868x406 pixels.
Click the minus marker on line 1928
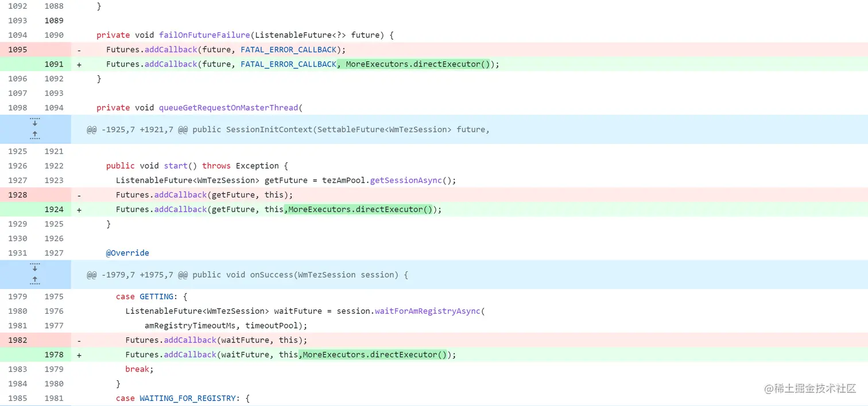(79, 196)
